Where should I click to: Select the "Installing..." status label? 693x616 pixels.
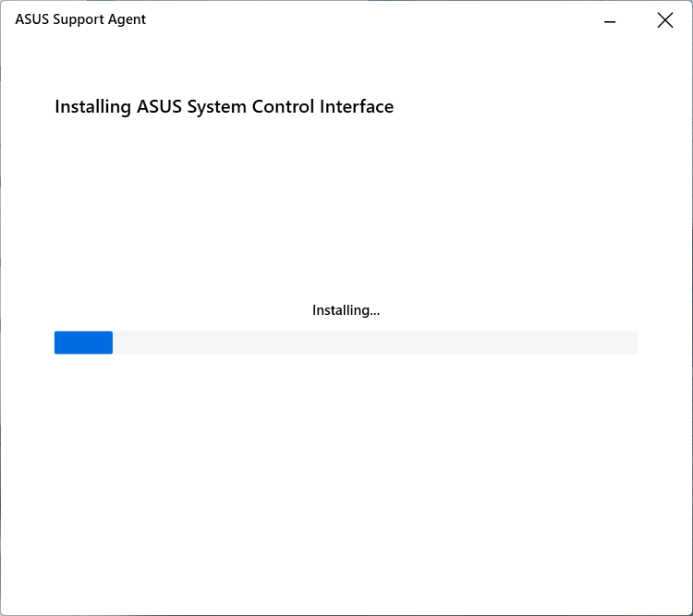[346, 310]
